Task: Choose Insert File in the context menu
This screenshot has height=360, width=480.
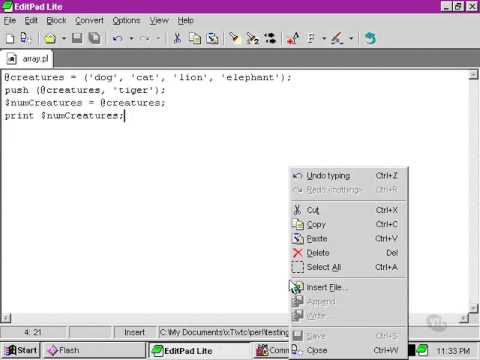Action: (x=348, y=287)
